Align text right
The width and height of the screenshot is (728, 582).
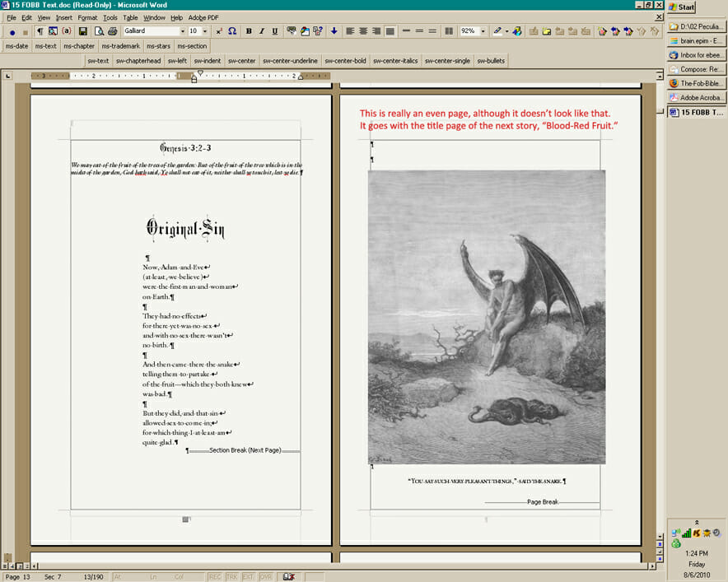click(x=376, y=31)
